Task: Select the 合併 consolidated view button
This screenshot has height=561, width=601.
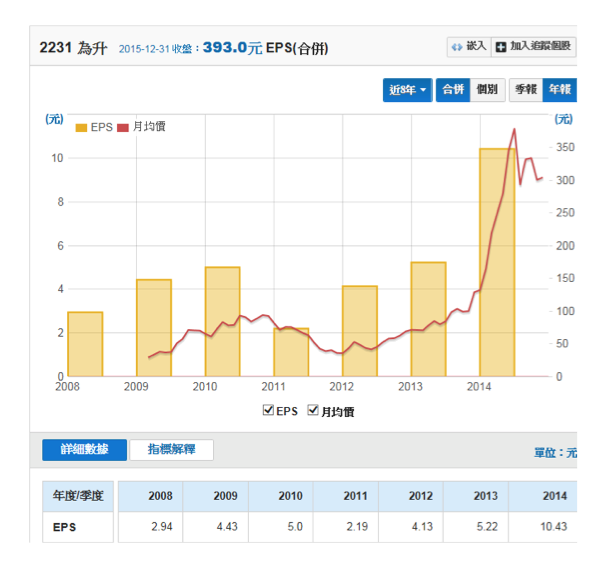Action: pos(453,90)
